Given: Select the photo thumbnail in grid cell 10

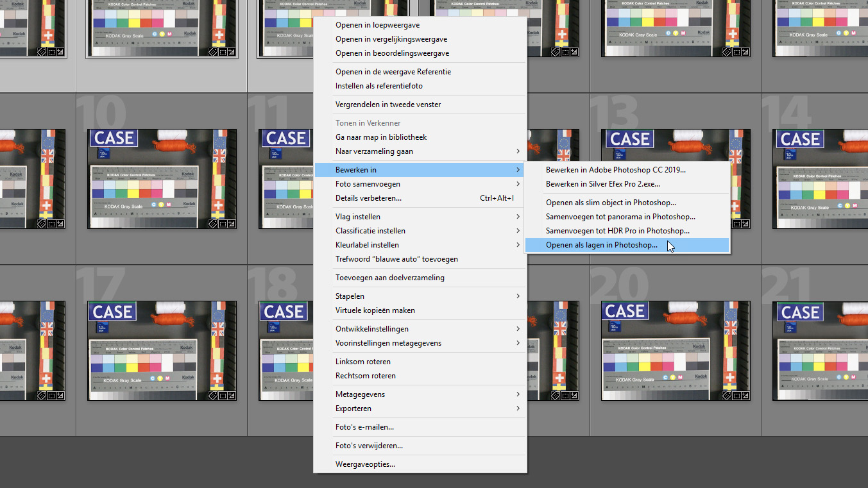Looking at the screenshot, I should coord(162,179).
